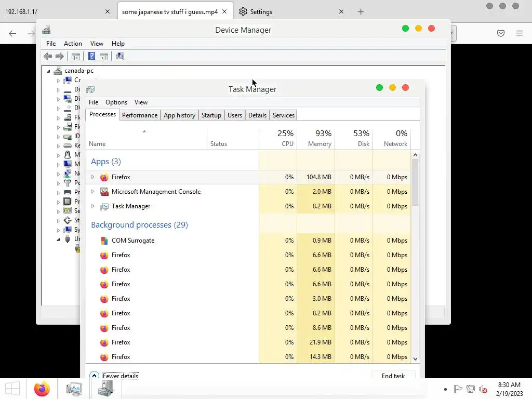Image resolution: width=532 pixels, height=399 pixels.
Task: Click the process list scrollbar thumb
Action: (x=415, y=182)
